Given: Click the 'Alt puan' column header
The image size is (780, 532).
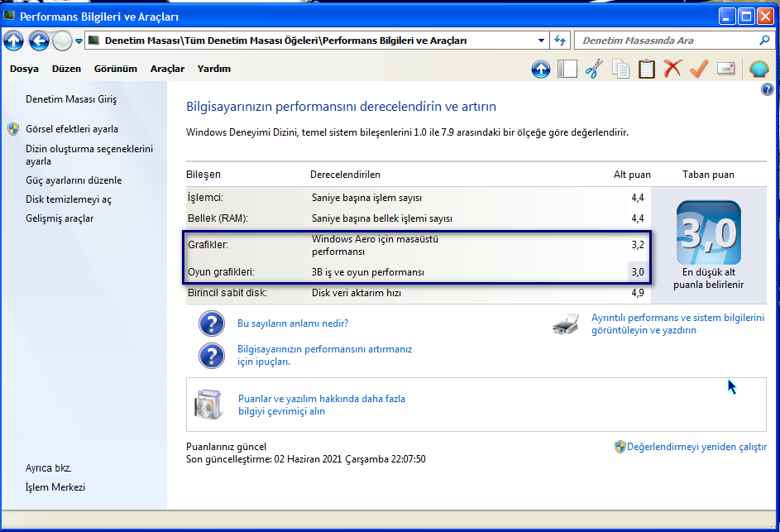Looking at the screenshot, I should (632, 175).
